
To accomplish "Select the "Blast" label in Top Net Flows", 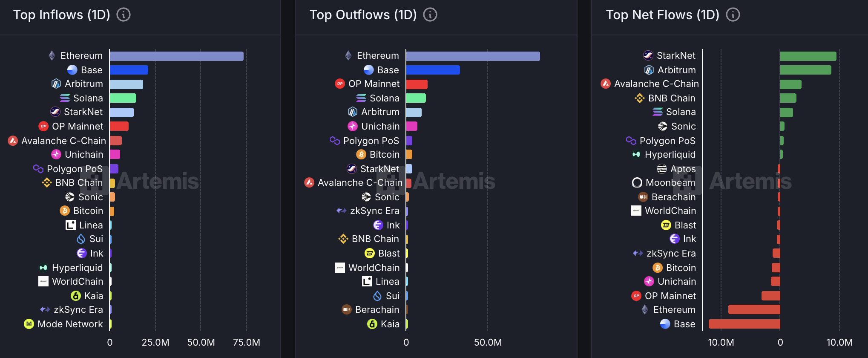I will [x=685, y=225].
